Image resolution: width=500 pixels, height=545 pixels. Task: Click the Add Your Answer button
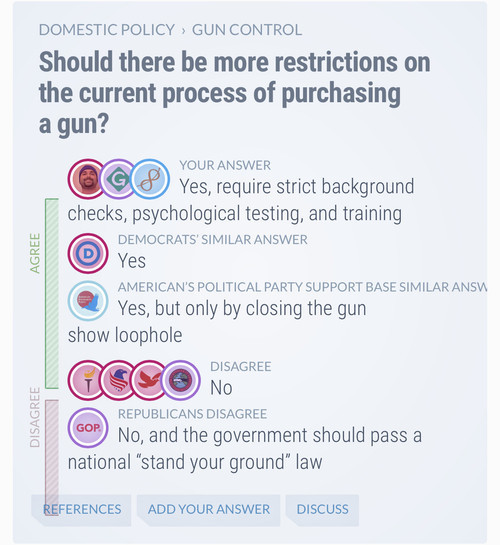pos(208,509)
